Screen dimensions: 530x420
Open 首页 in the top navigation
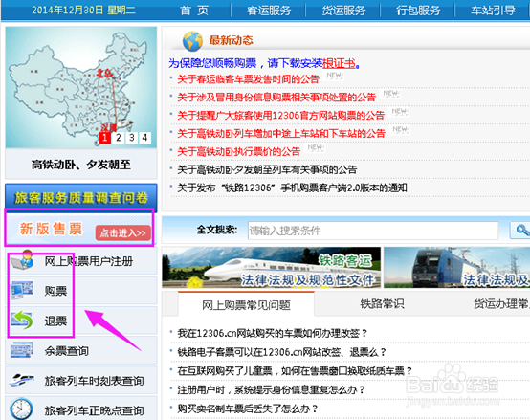194,11
